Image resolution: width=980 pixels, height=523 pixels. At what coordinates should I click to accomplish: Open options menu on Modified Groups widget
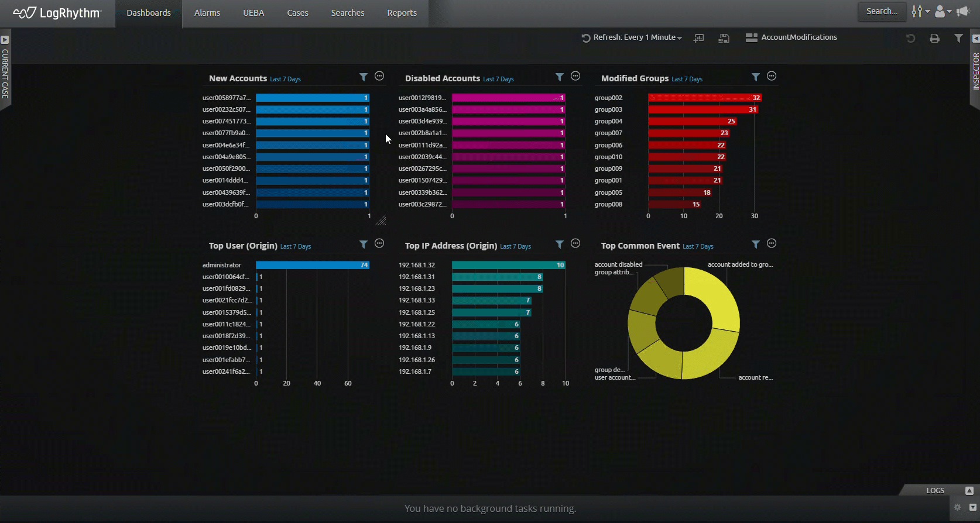click(772, 77)
